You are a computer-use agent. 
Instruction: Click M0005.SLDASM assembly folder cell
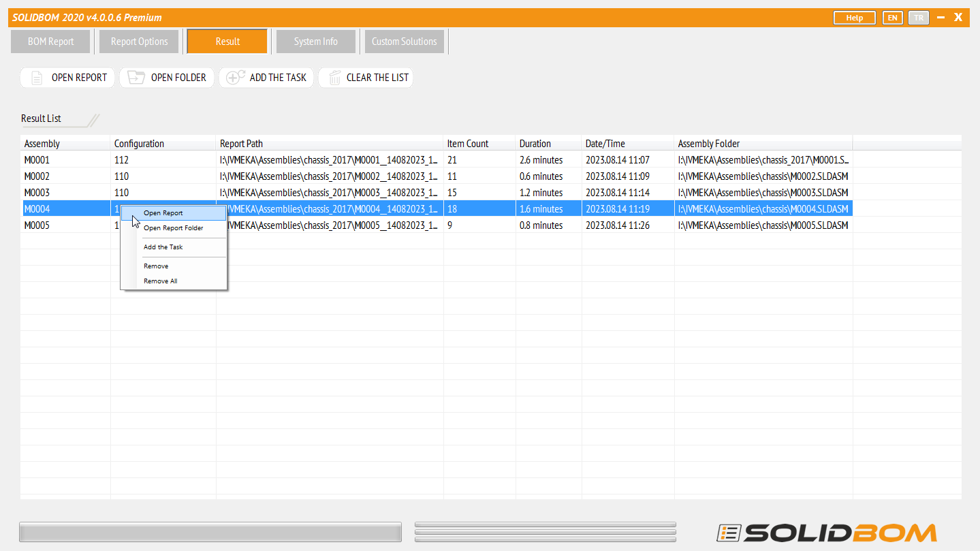pos(763,225)
